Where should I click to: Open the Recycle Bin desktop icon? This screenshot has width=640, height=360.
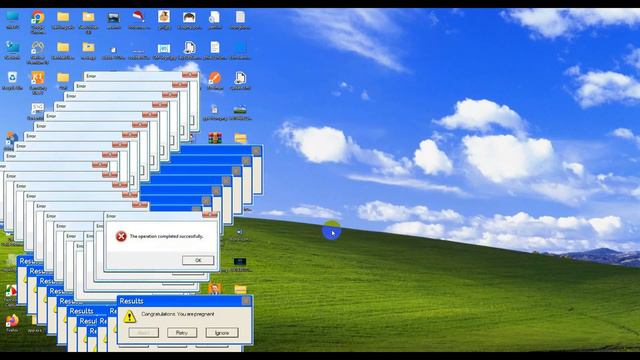(x=12, y=78)
